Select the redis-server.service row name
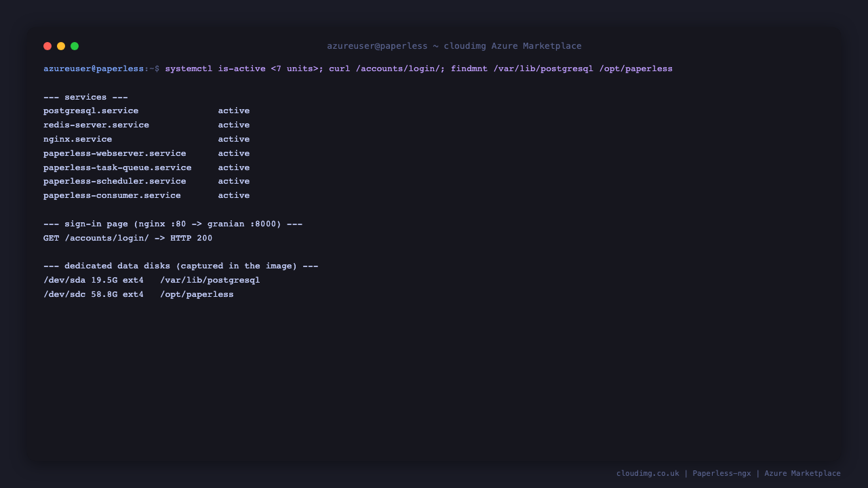Image resolution: width=868 pixels, height=488 pixels. [96, 125]
